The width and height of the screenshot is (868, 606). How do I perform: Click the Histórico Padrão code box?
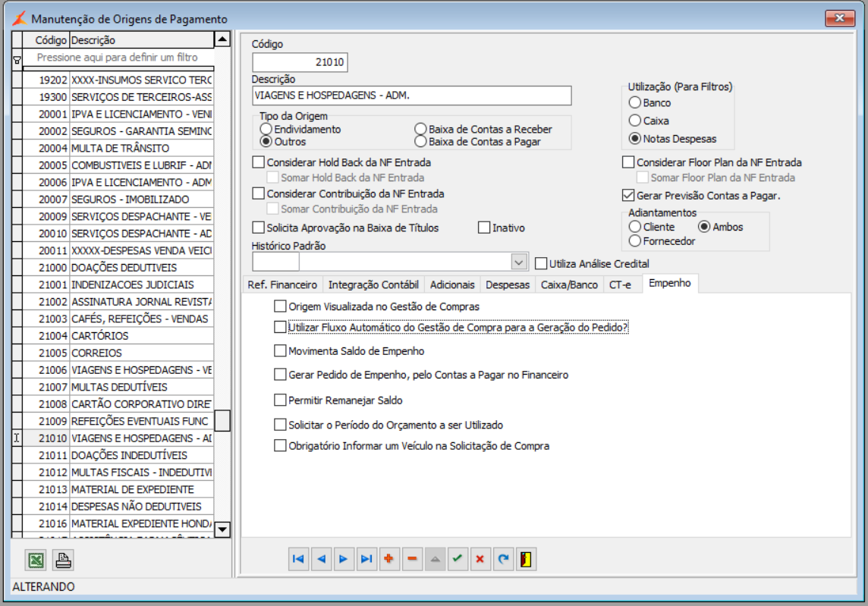[x=275, y=262]
